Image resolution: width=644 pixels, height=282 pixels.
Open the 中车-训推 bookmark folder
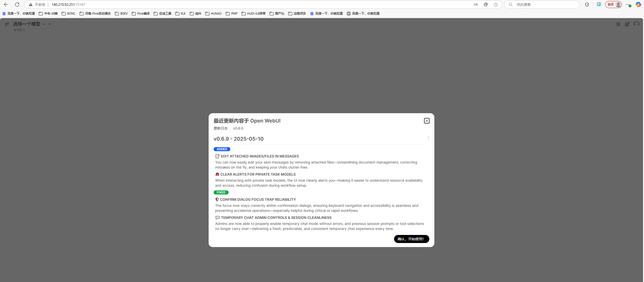click(48, 14)
